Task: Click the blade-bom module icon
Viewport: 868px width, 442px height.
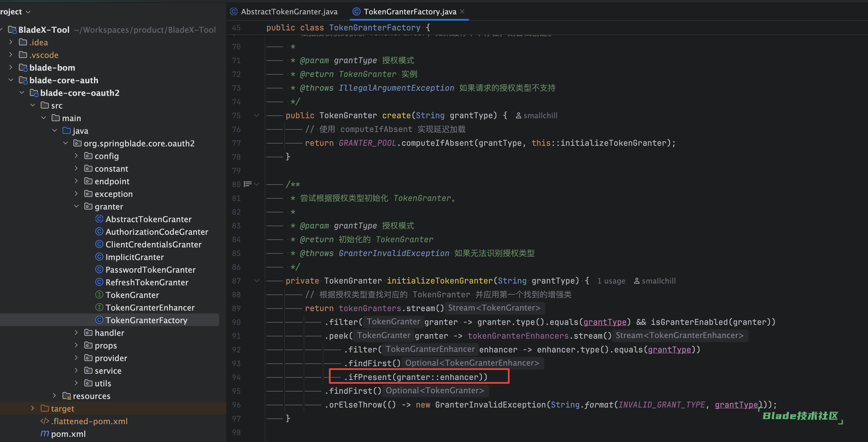Action: pos(23,67)
